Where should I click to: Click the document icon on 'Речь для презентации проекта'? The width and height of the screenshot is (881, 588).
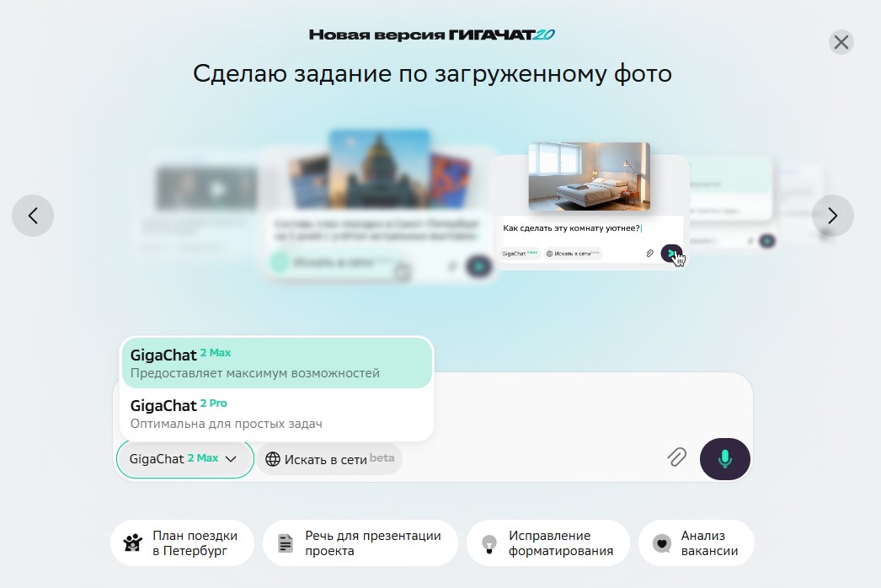pos(285,543)
